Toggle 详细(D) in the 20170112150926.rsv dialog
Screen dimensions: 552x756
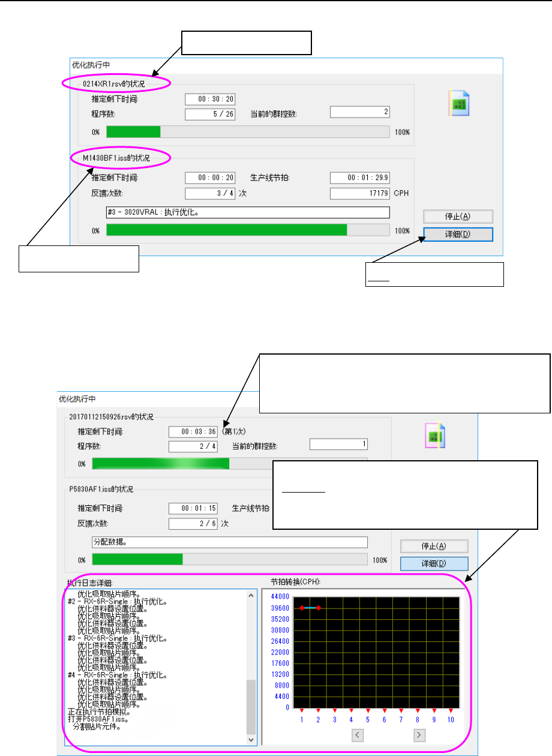[434, 564]
